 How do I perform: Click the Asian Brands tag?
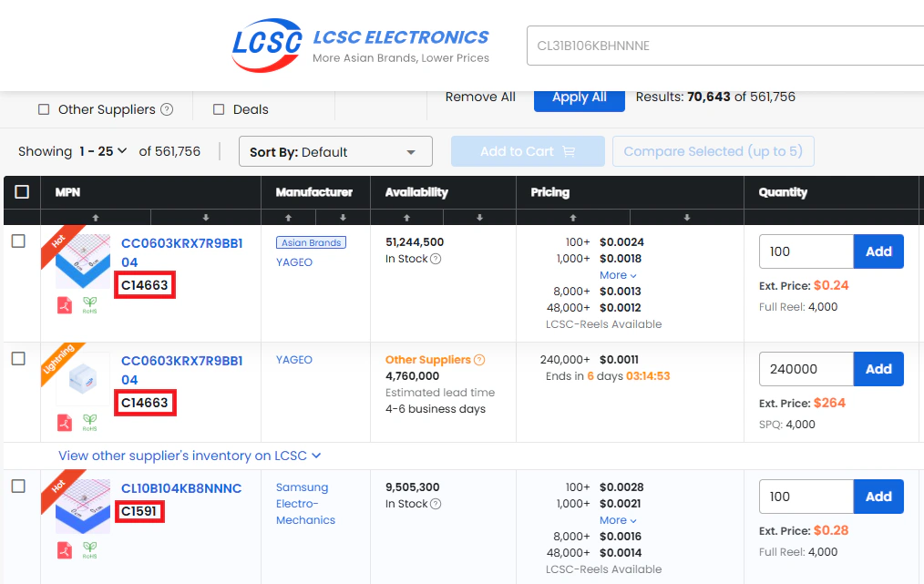point(311,242)
